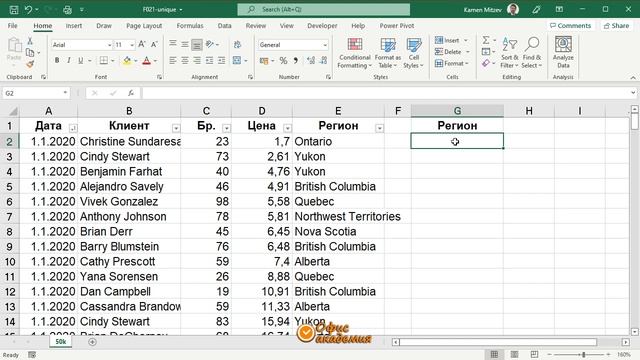This screenshot has height=360, width=640.
Task: Click the Save icon in title bar
Action: [x=13, y=9]
